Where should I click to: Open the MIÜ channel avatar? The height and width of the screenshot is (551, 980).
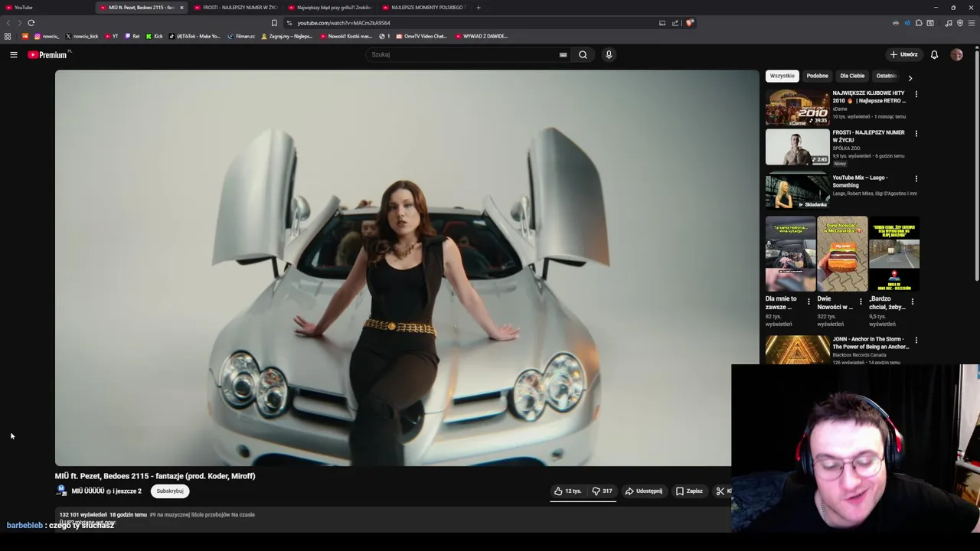point(61,491)
